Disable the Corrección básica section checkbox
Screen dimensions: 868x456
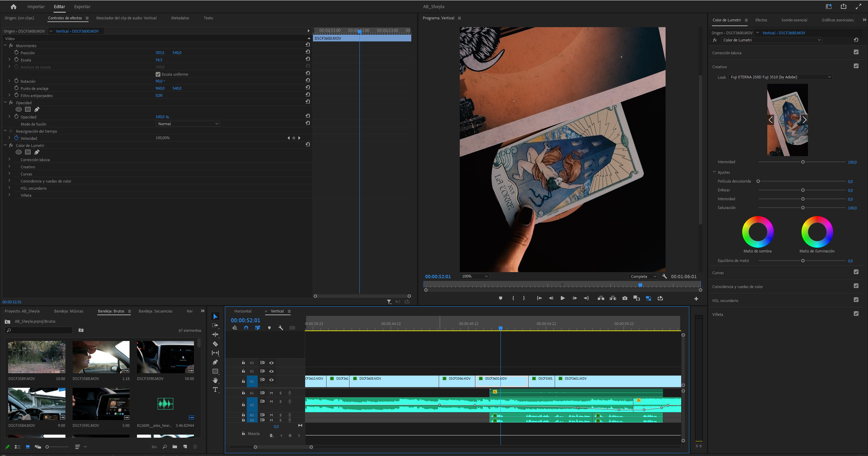tap(856, 52)
